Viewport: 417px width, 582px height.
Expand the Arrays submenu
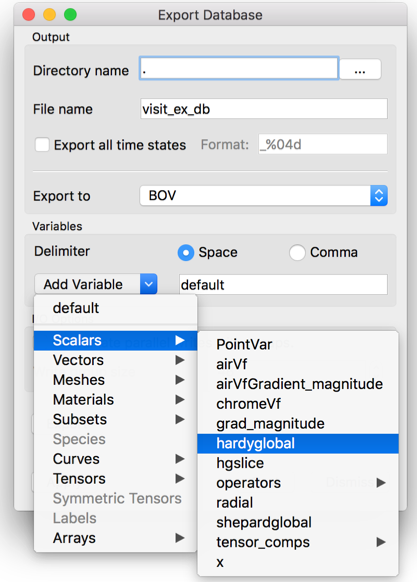tap(115, 538)
